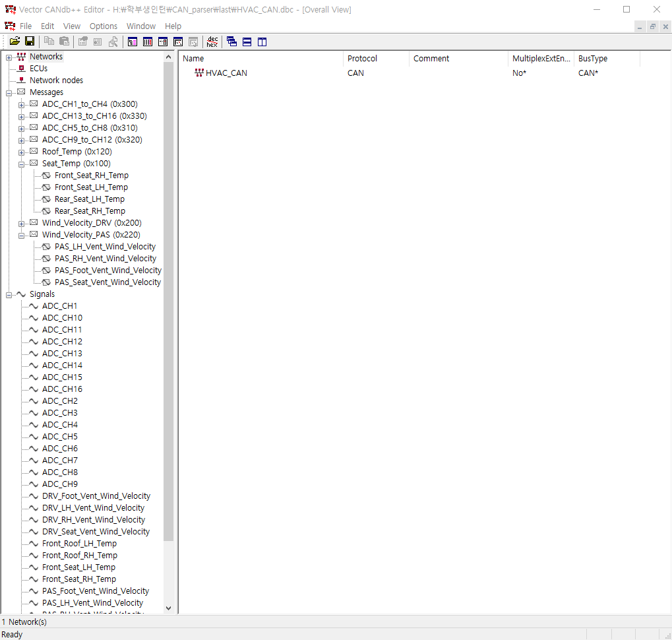
Task: Open the File menu
Action: (x=26, y=26)
